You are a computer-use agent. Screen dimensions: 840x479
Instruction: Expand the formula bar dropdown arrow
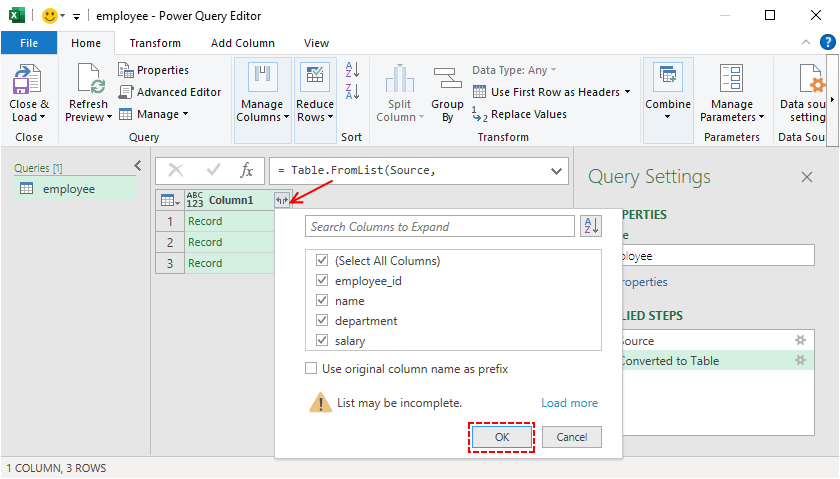coord(557,171)
